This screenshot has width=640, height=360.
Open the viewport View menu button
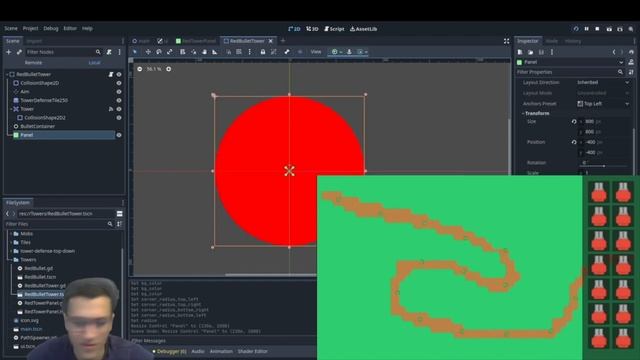(x=316, y=52)
